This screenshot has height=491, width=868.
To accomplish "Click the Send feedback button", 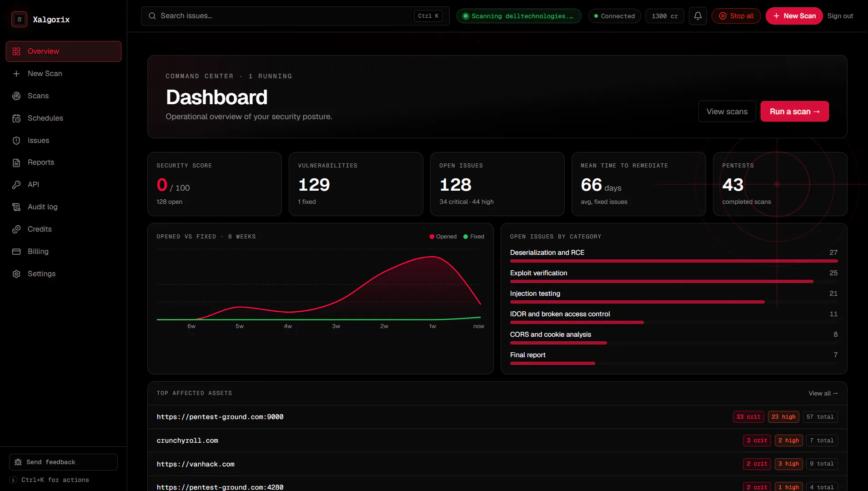I will (63, 462).
